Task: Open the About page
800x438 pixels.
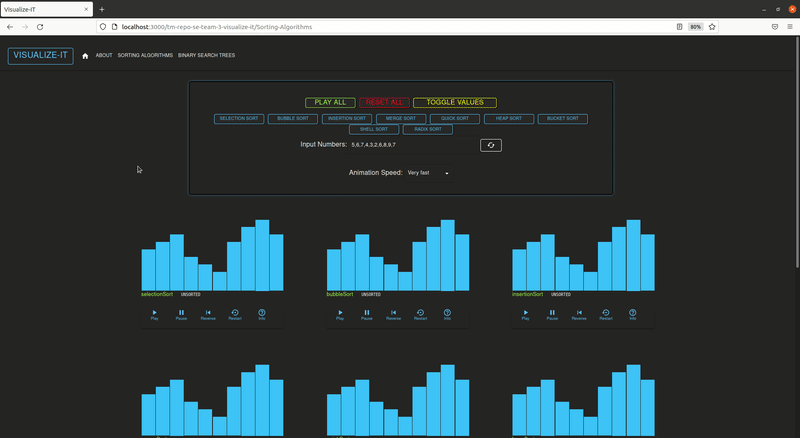Action: (104, 56)
